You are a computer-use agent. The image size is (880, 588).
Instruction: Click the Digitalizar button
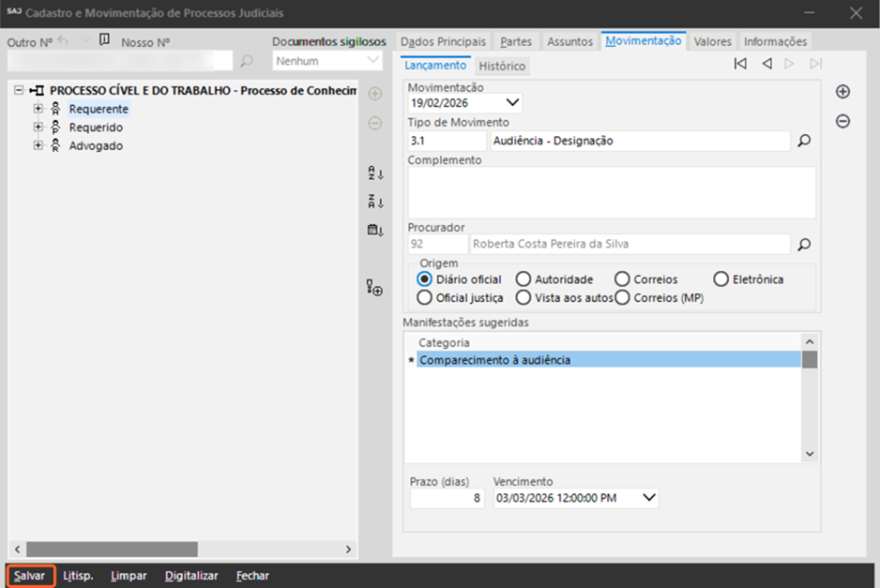coord(191,576)
